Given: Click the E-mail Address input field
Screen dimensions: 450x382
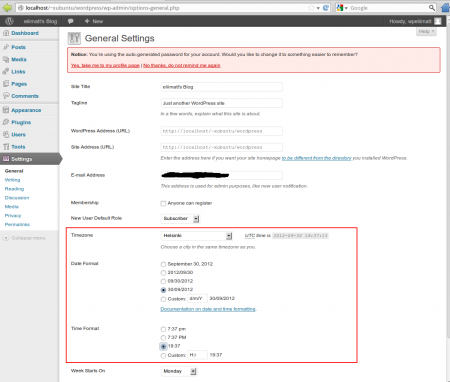Looking at the screenshot, I should [222, 175].
